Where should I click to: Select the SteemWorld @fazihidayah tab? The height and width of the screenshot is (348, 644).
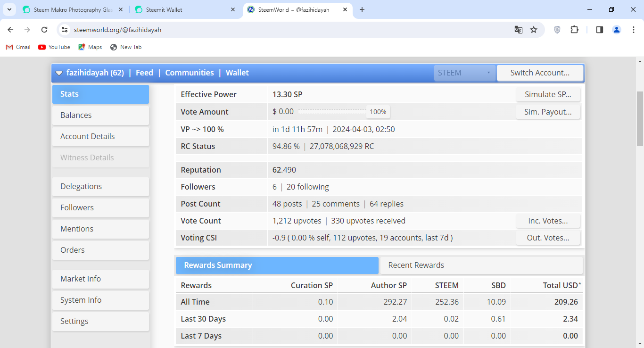(x=297, y=9)
